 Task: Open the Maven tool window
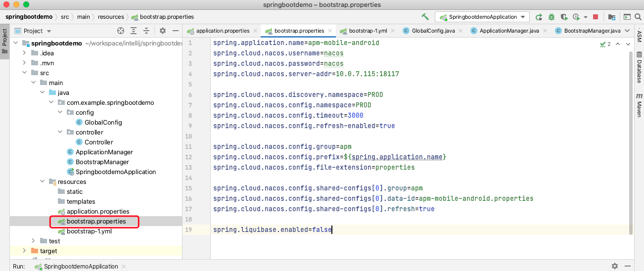[639, 105]
